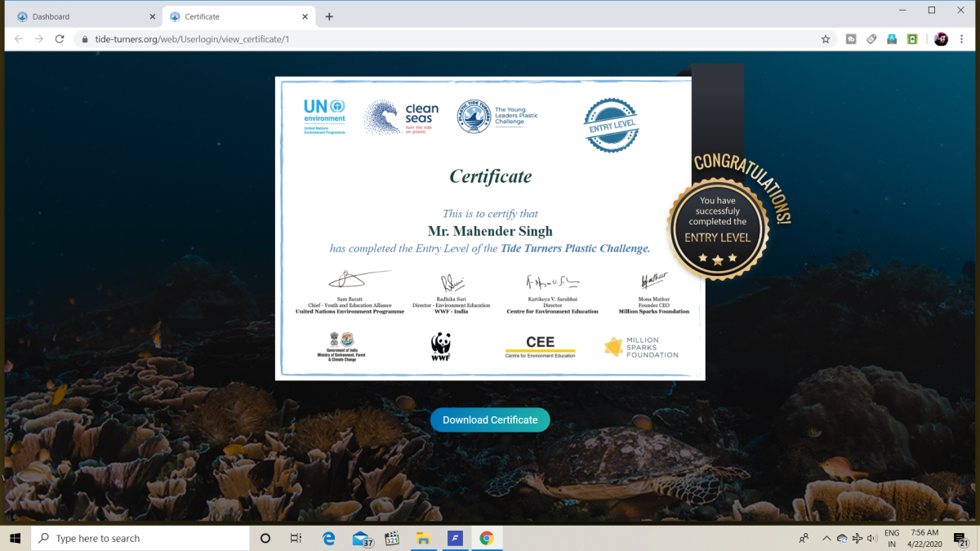980x551 pixels.
Task: Open the volume control
Action: [x=872, y=538]
